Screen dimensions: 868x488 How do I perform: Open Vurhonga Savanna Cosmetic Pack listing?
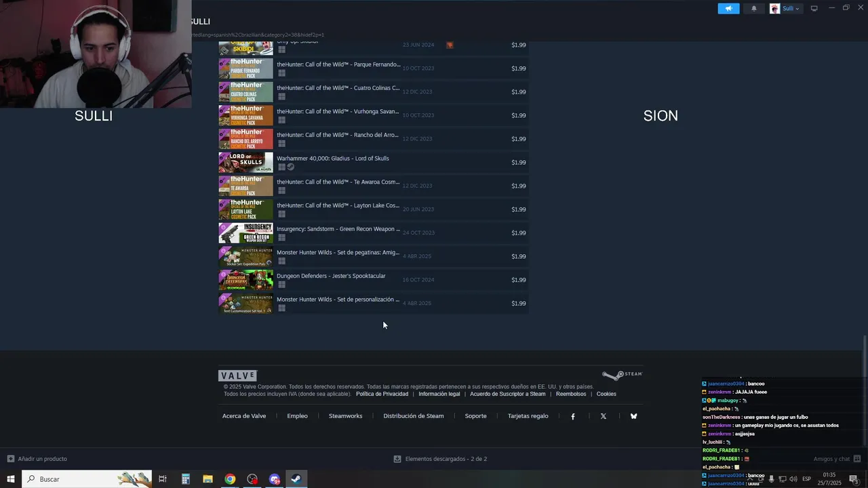pyautogui.click(x=374, y=115)
